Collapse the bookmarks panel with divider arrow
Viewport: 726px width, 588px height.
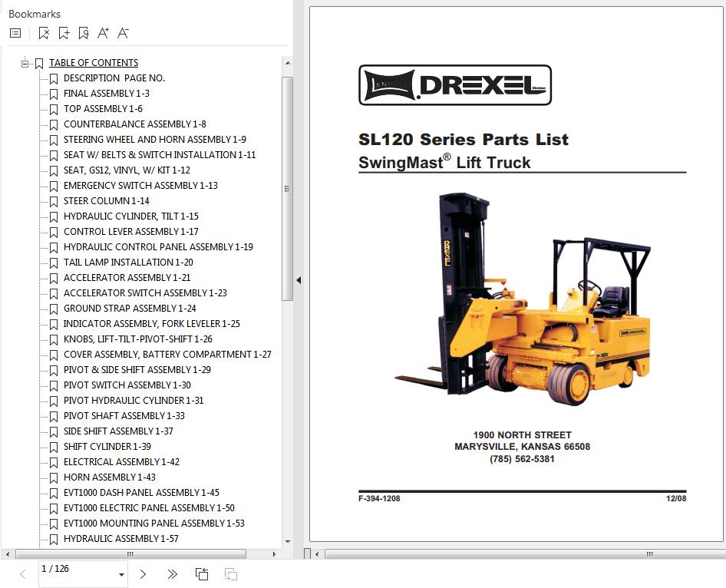click(299, 280)
